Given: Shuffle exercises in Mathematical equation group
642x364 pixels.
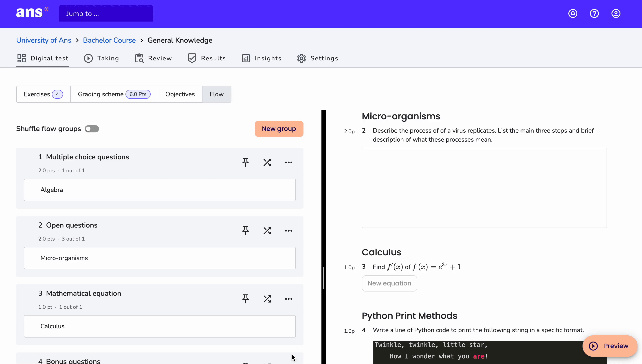Looking at the screenshot, I should [x=267, y=299].
